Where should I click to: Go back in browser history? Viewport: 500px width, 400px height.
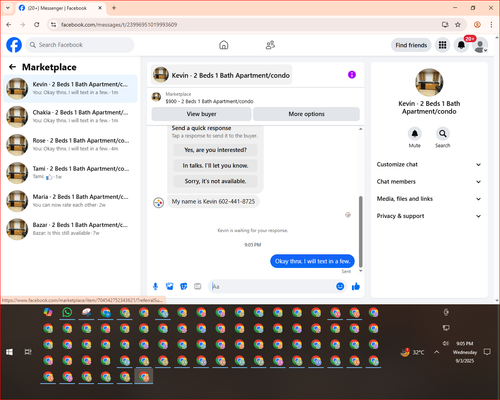click(x=9, y=24)
